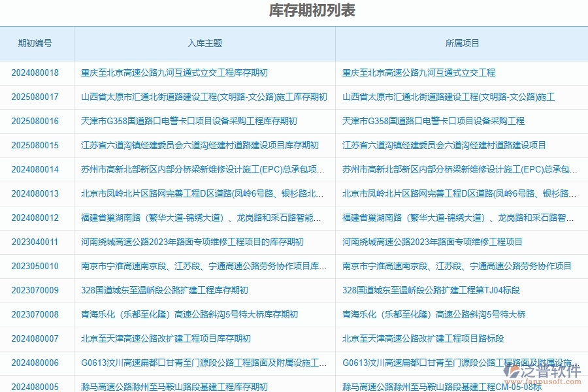Open entry number 2025080017
The width and height of the screenshot is (588, 392).
coord(37,97)
